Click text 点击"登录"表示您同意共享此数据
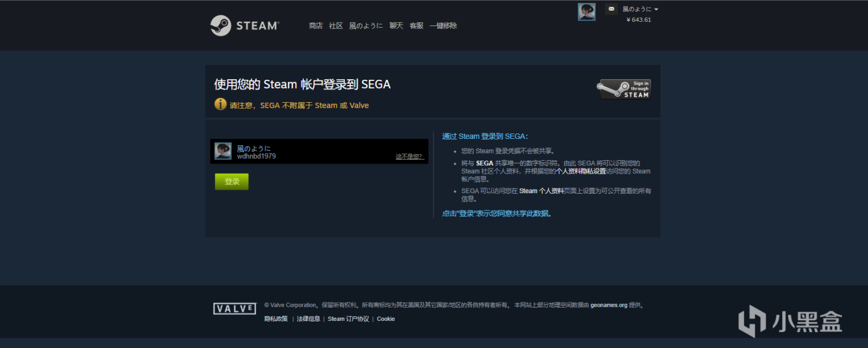Screen dimensions: 868x348 pyautogui.click(x=497, y=213)
